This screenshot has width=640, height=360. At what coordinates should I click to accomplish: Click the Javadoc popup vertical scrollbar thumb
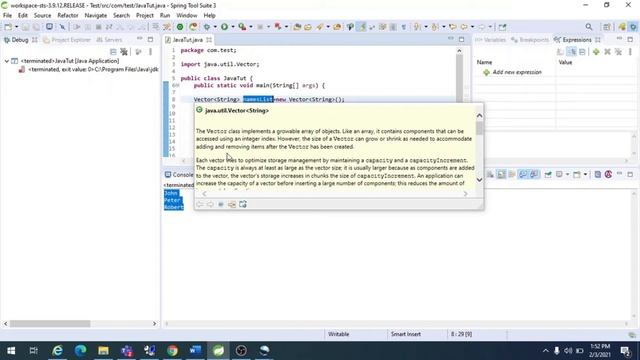click(479, 128)
